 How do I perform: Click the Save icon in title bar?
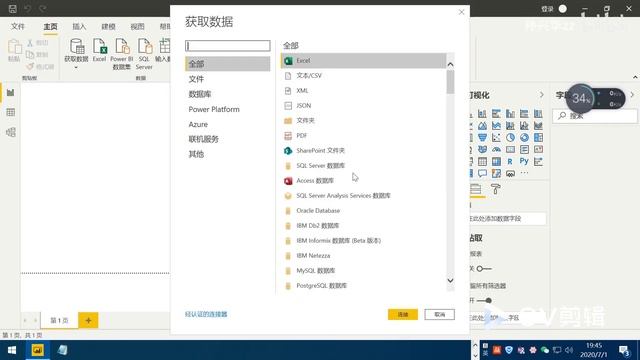(13, 9)
